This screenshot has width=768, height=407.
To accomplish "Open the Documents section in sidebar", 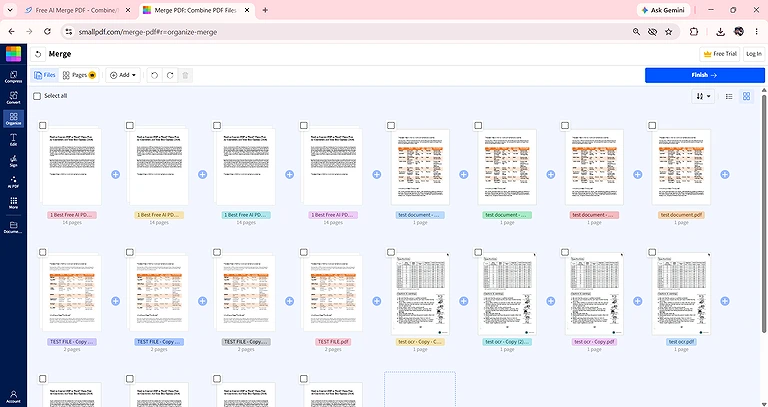I will [x=13, y=228].
